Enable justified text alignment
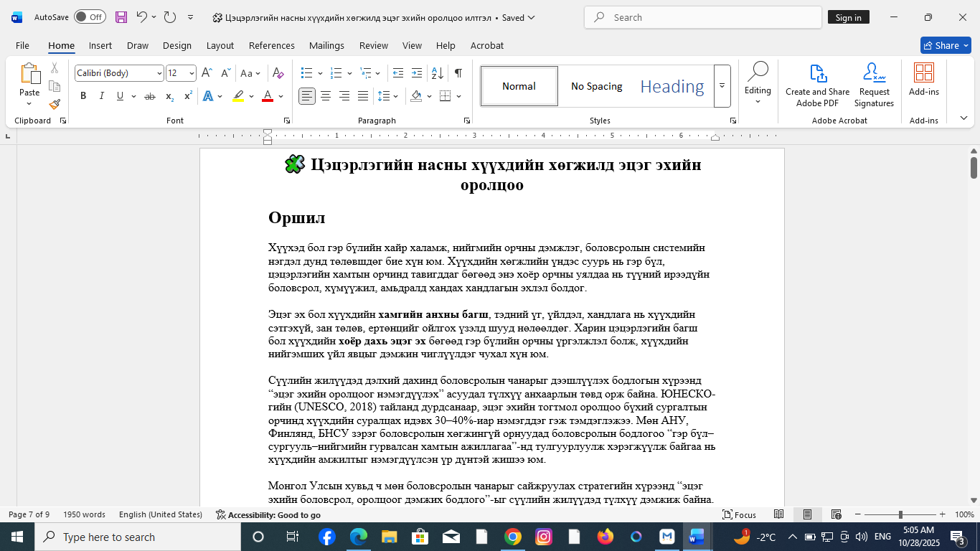980x551 pixels. pyautogui.click(x=362, y=95)
